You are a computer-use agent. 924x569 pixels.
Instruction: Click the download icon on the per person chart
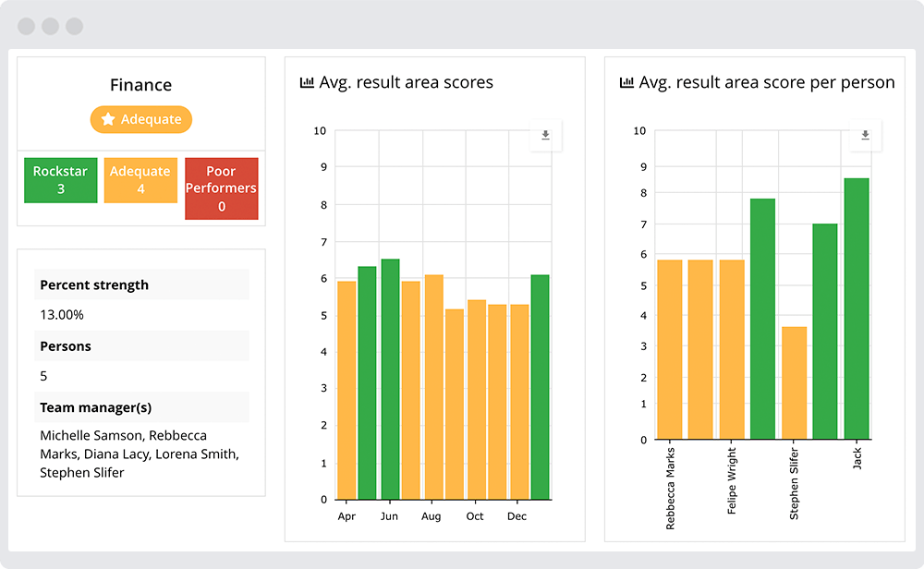pos(865,135)
